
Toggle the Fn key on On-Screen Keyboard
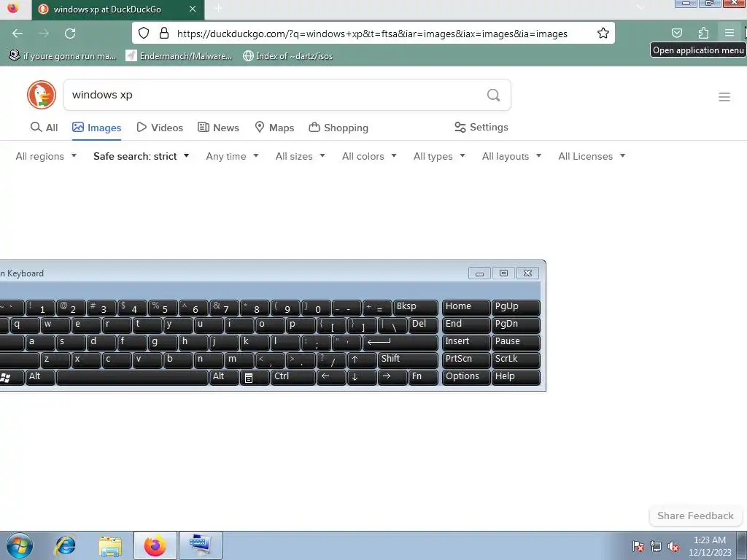[x=423, y=378]
